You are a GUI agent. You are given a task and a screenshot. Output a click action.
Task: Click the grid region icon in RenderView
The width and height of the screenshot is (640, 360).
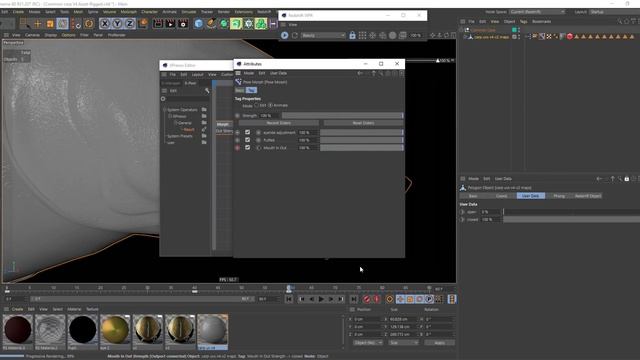[362, 36]
